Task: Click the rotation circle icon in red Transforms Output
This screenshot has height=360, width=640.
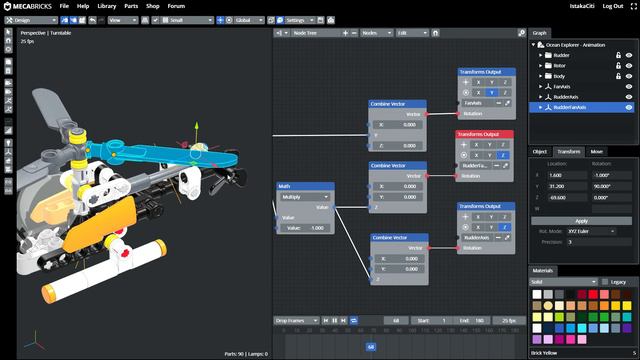Action: [x=464, y=155]
